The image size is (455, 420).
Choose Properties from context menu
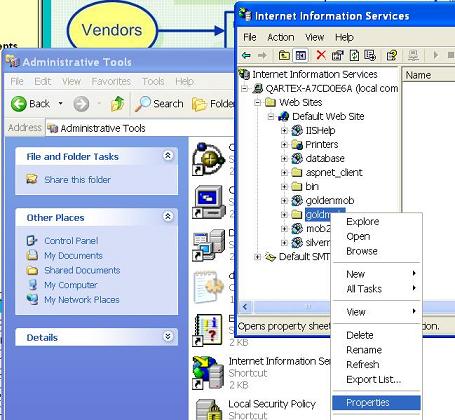point(376,402)
